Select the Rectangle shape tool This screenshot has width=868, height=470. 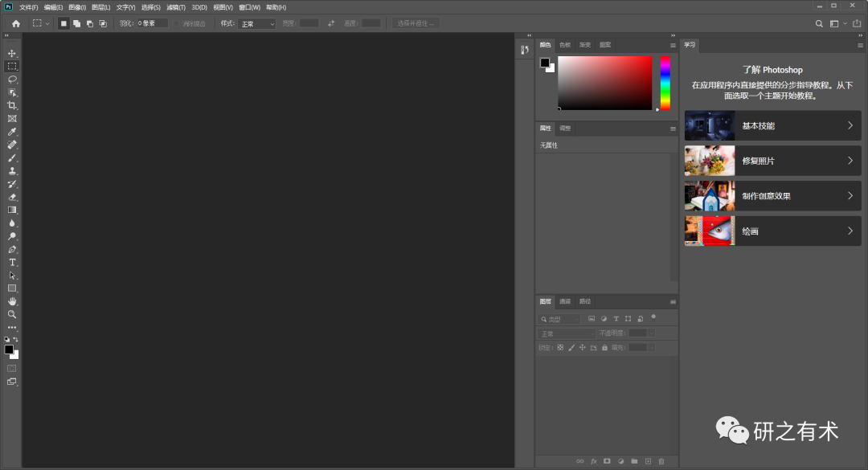11,288
